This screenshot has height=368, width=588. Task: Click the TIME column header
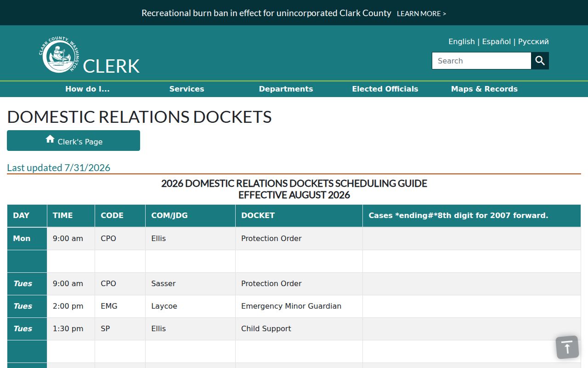pos(71,216)
